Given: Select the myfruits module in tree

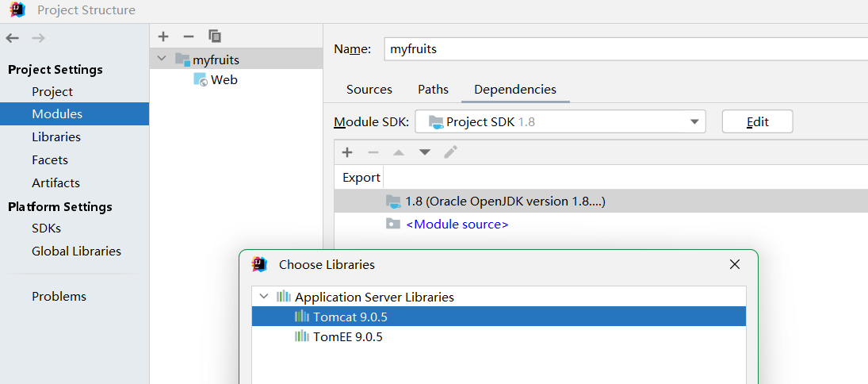Looking at the screenshot, I should [x=236, y=59].
